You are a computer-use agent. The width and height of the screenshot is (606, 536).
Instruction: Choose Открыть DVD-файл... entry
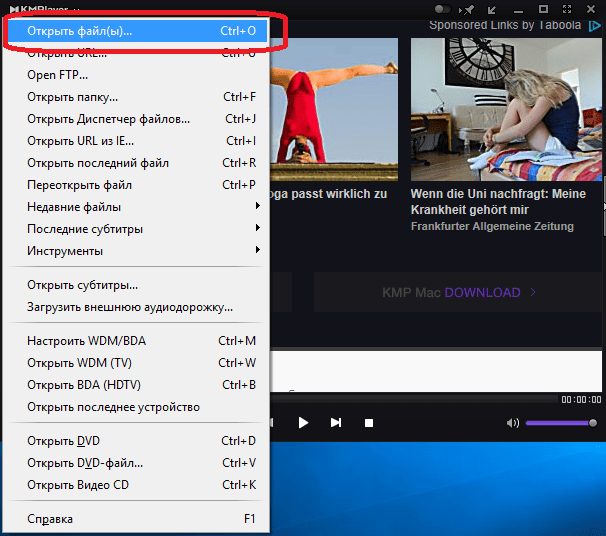pyautogui.click(x=138, y=463)
